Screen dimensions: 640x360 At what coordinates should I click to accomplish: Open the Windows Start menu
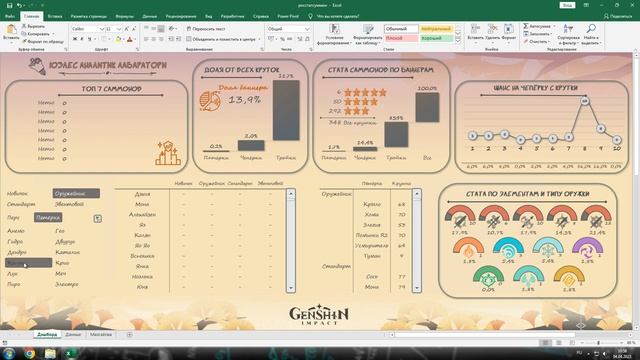click(9, 353)
